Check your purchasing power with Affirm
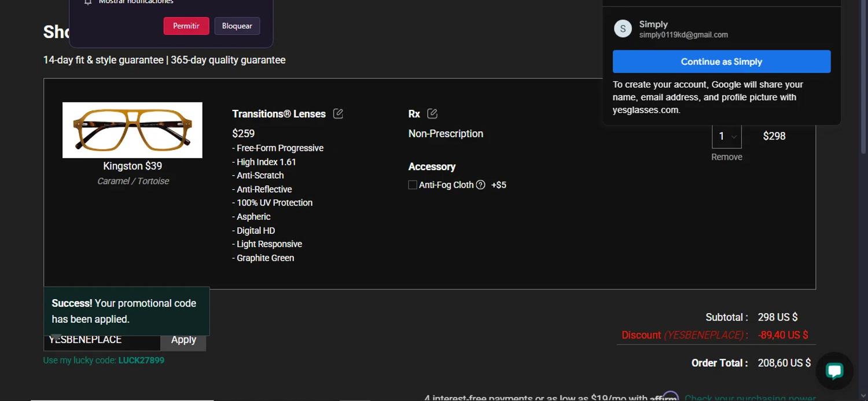 click(750, 398)
